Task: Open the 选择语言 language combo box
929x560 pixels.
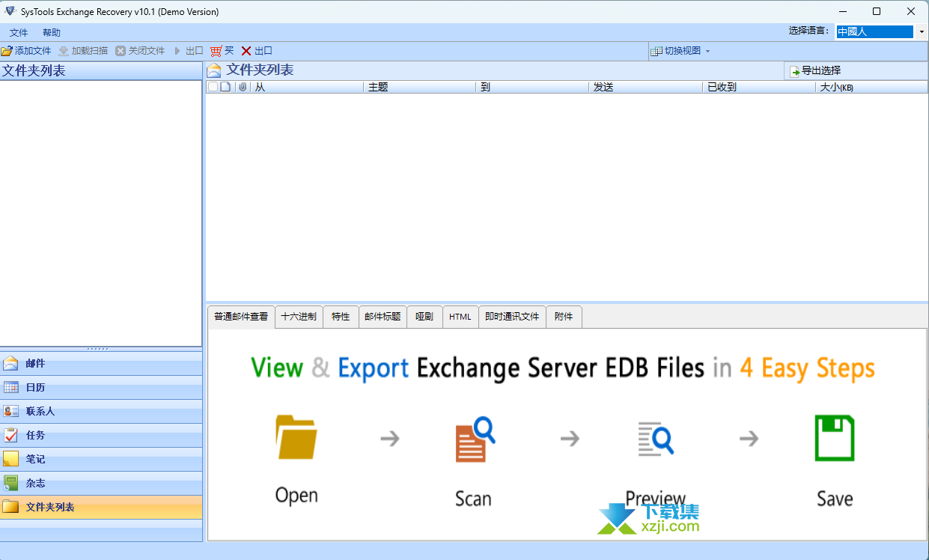Action: click(881, 31)
